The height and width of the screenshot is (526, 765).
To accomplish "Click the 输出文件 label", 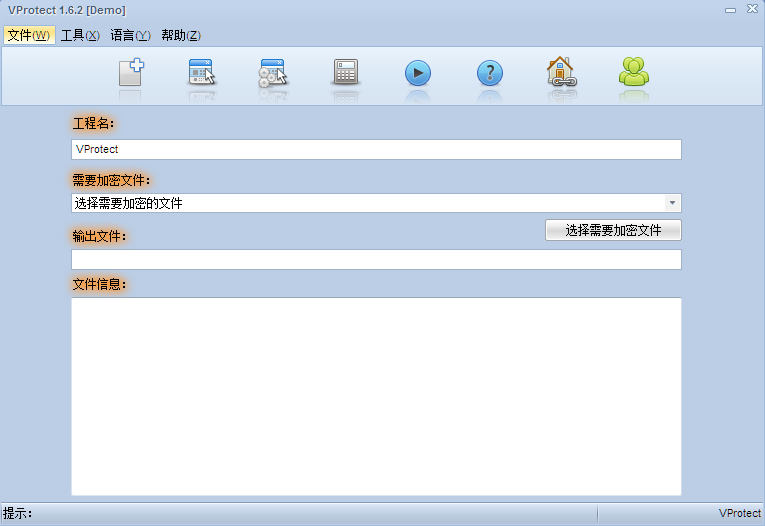I will [99, 236].
